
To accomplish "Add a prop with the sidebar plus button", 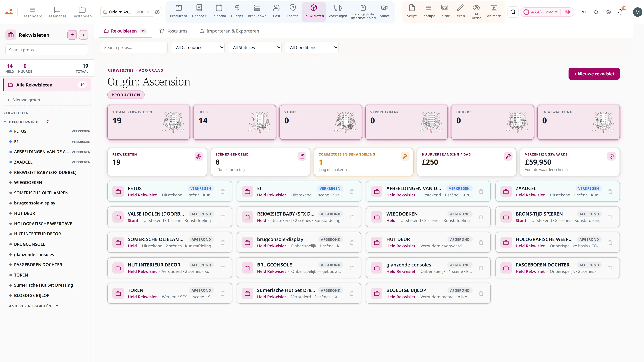I will tap(72, 35).
